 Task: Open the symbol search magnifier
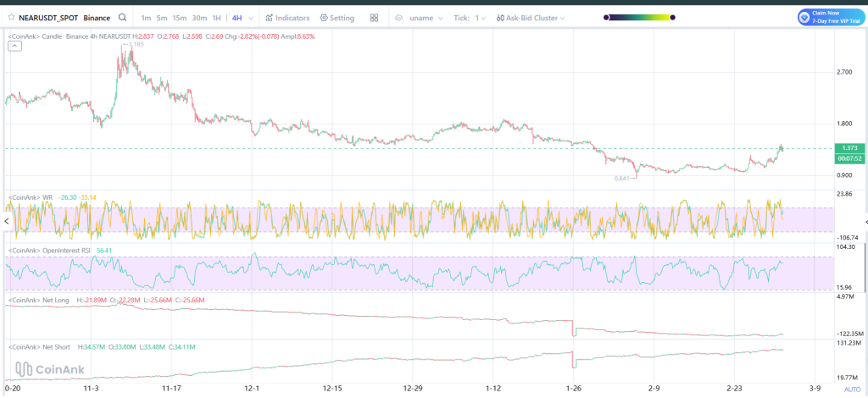123,17
